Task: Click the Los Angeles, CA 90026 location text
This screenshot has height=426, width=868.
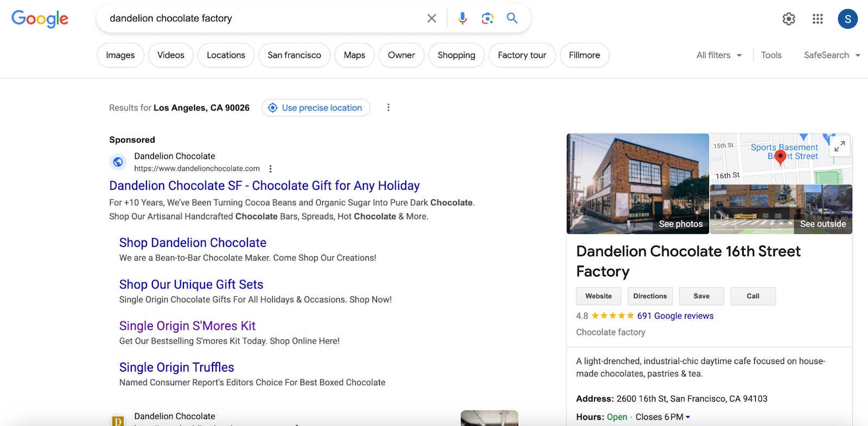Action: point(201,107)
